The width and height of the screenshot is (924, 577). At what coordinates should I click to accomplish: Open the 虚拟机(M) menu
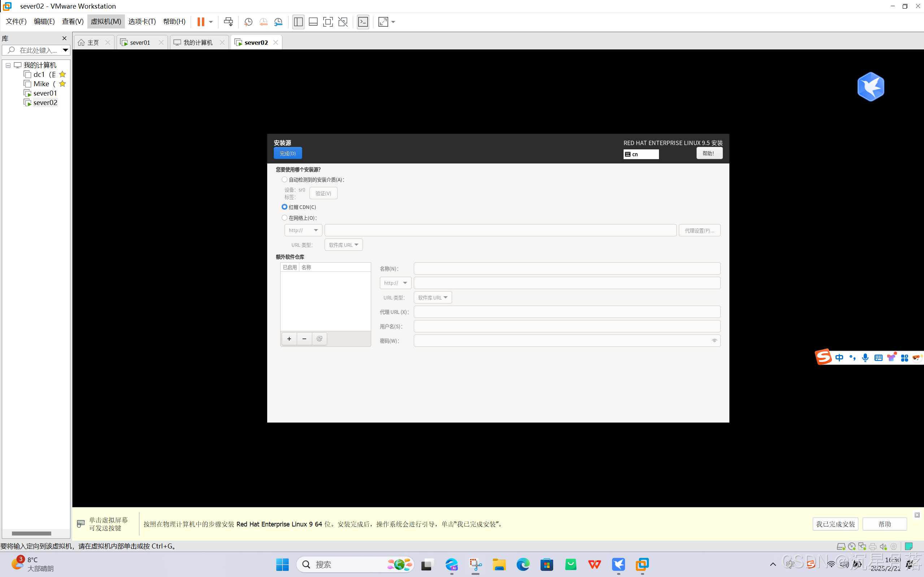click(x=106, y=21)
